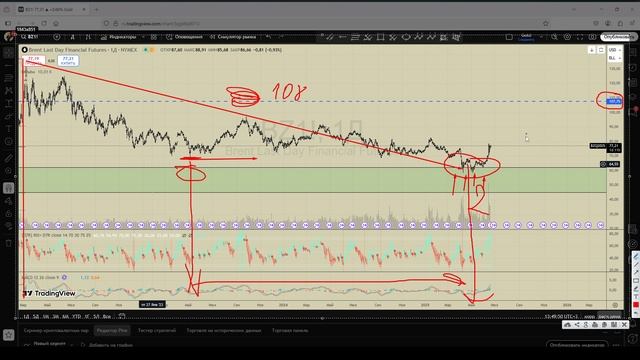Open the layout name dropdown arrow near Gold
The height and width of the screenshot is (360, 640).
coord(542,37)
